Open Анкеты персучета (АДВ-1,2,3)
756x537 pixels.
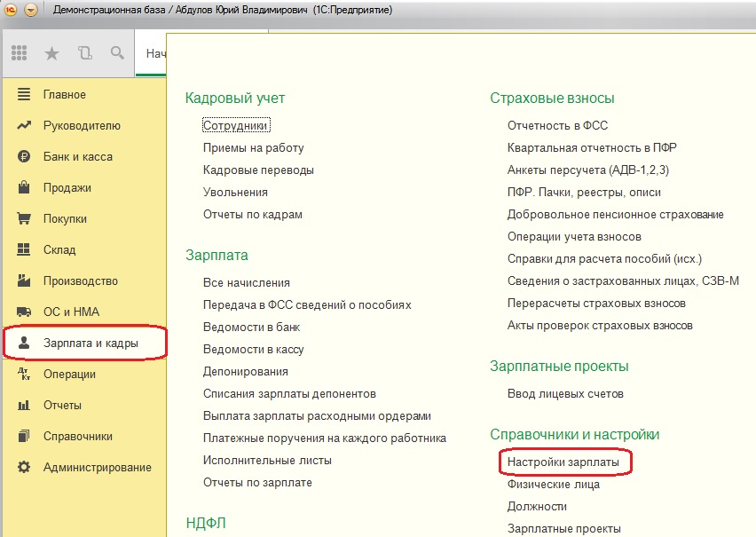[x=588, y=170]
